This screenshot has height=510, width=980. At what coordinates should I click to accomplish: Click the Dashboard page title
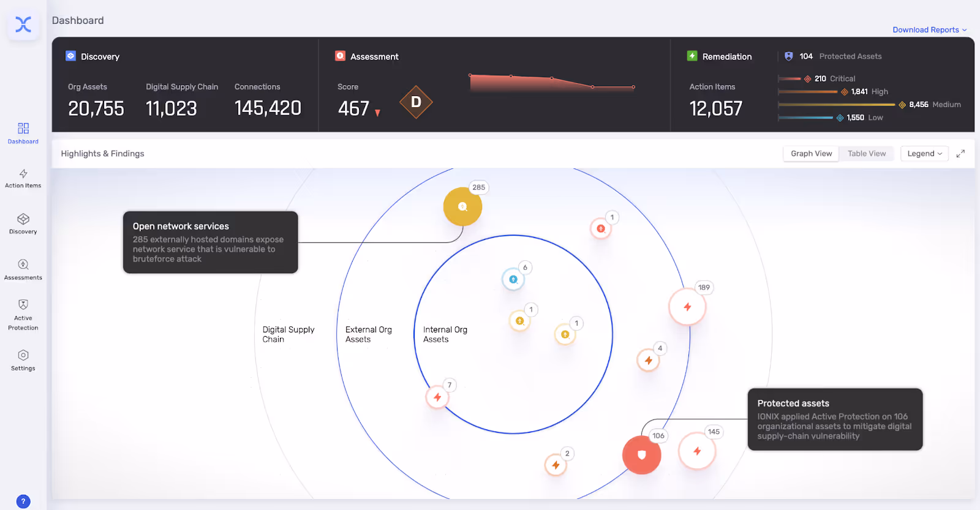click(78, 21)
